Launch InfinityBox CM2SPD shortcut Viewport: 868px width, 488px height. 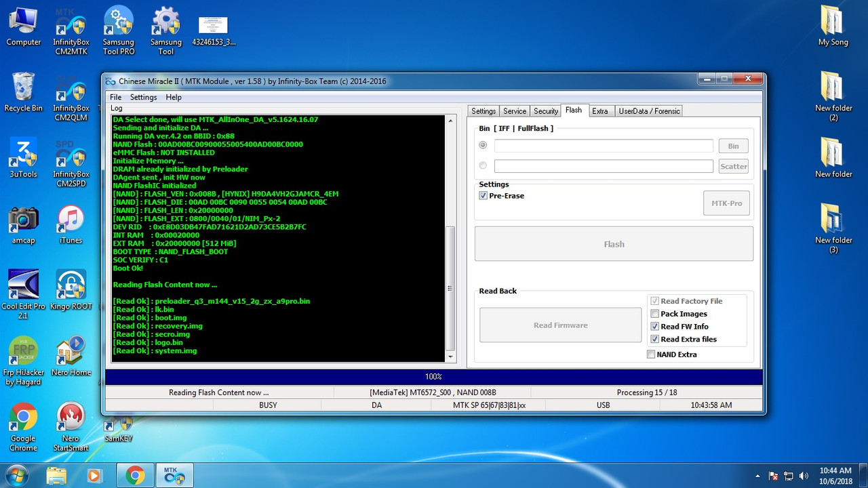click(x=71, y=163)
